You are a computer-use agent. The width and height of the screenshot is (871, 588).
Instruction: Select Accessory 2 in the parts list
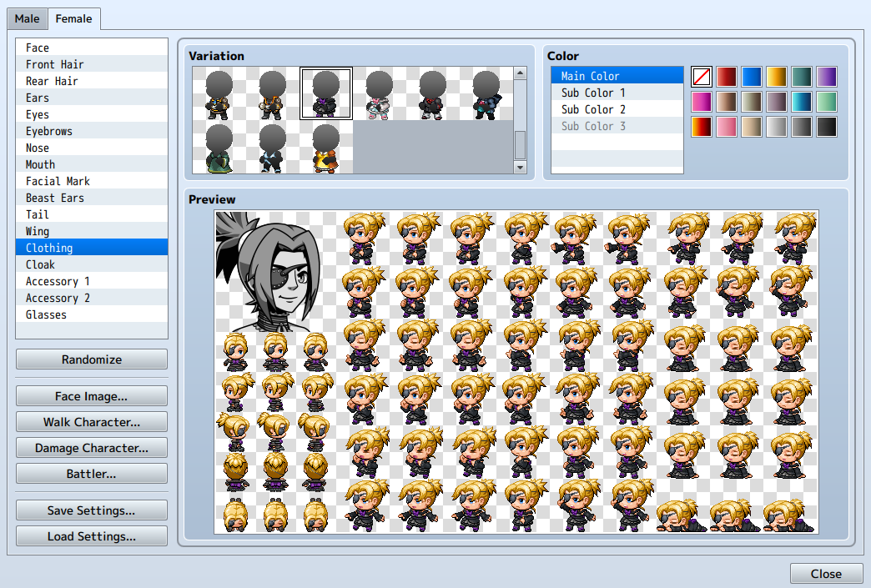(x=92, y=298)
